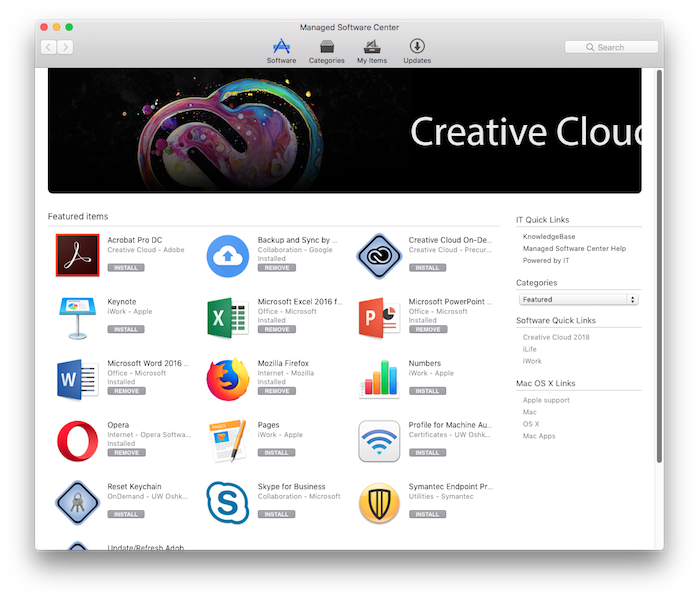Install Symantec Endpoint Protection

click(428, 514)
